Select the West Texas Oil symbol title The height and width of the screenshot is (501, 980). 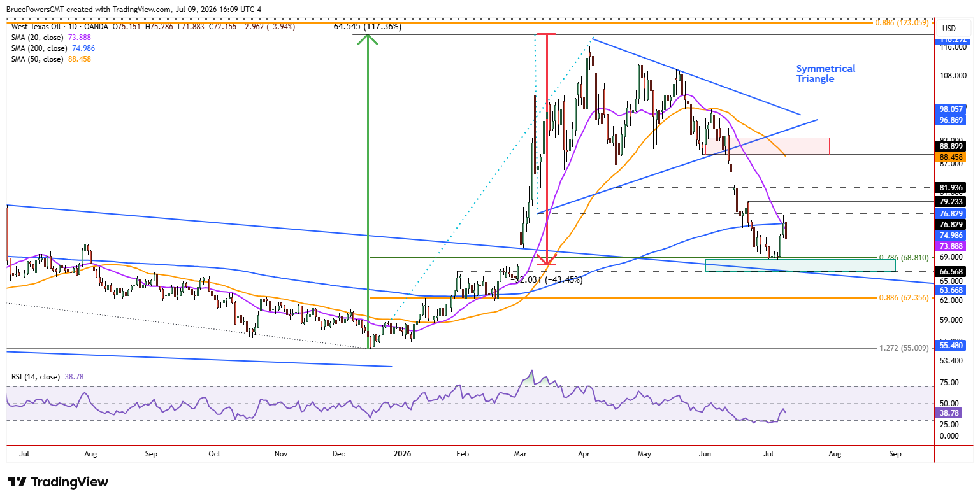pos(35,27)
